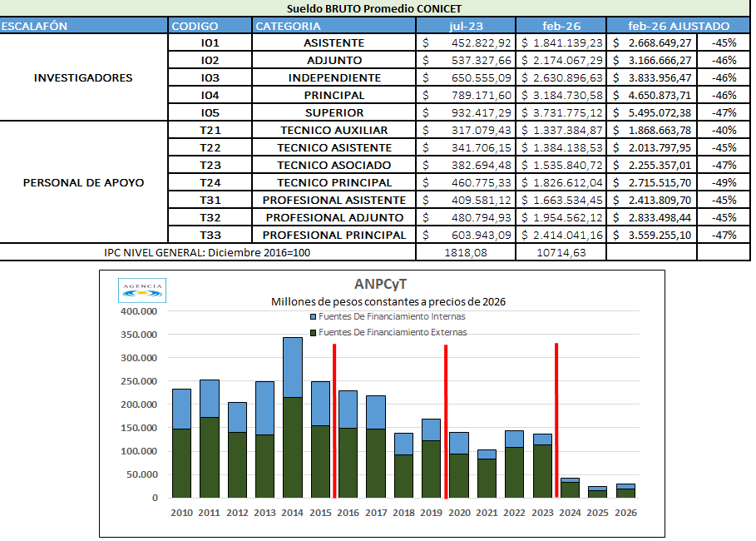Image resolution: width=756 pixels, height=541 pixels.
Task: Click the blue legend square for Fuentes Internas
Action: click(313, 317)
